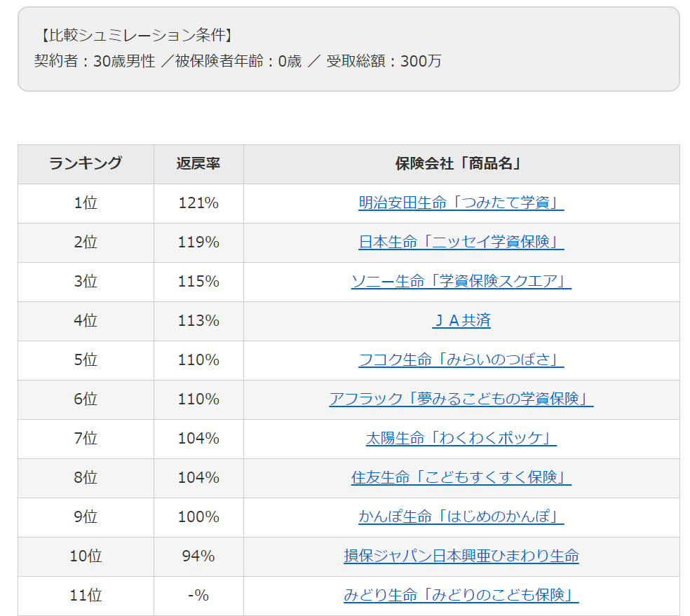Open the 損保ジャパン日本興亜ひまわり生命 link
Image resolution: width=690 pixels, height=616 pixels.
pos(461,556)
